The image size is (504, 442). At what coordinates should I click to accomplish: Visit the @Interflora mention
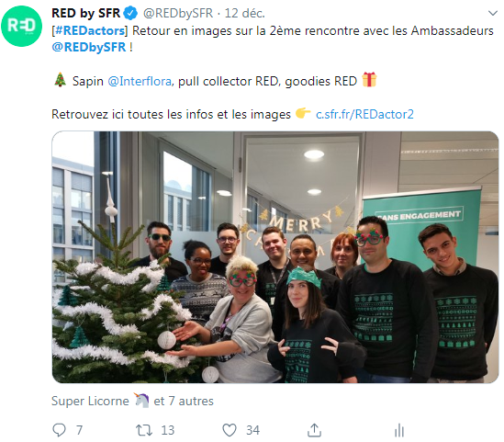click(x=140, y=81)
